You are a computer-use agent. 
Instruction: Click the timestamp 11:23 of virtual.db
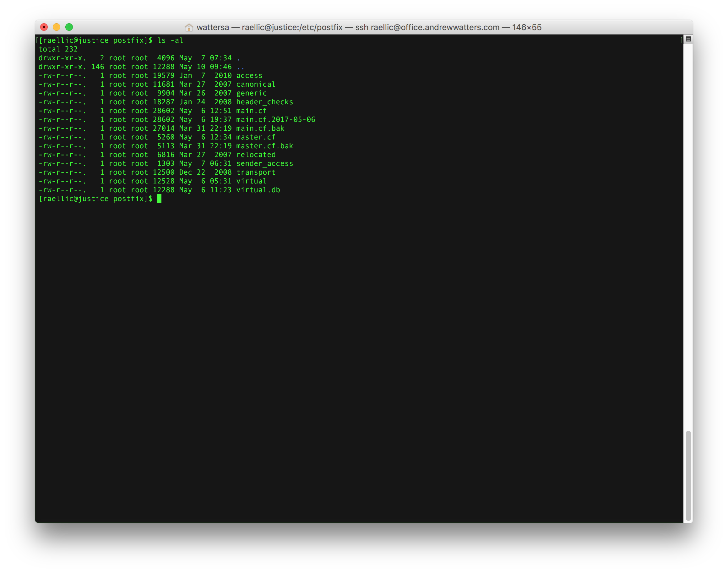click(x=221, y=190)
